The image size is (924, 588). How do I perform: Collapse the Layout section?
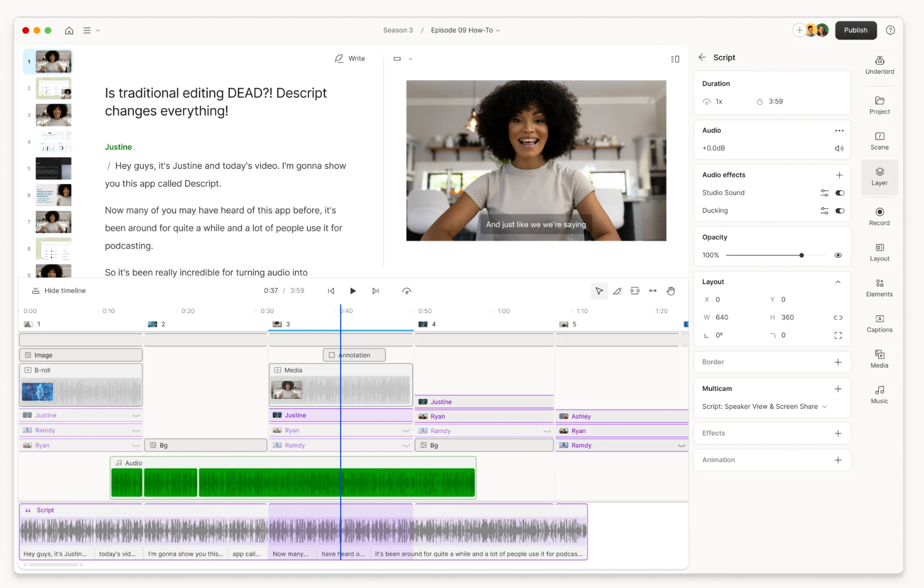point(838,282)
